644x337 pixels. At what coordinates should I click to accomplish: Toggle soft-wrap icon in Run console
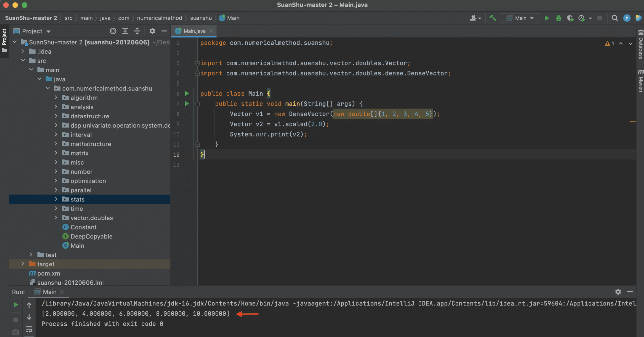pyautogui.click(x=29, y=329)
